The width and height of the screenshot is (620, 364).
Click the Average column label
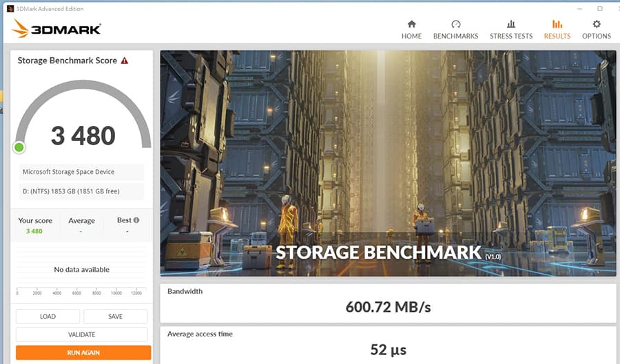pos(81,221)
